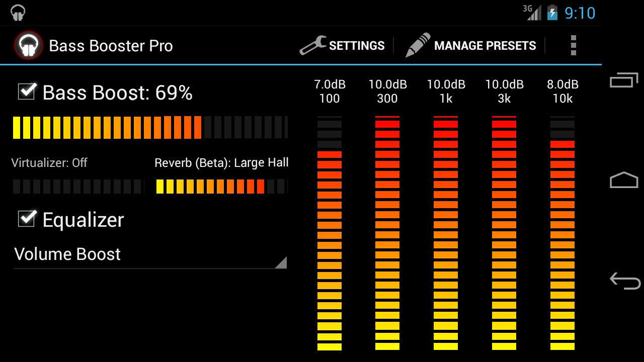Adjust the Bass Boost level bar
The width and height of the screenshot is (644, 362).
(x=150, y=128)
